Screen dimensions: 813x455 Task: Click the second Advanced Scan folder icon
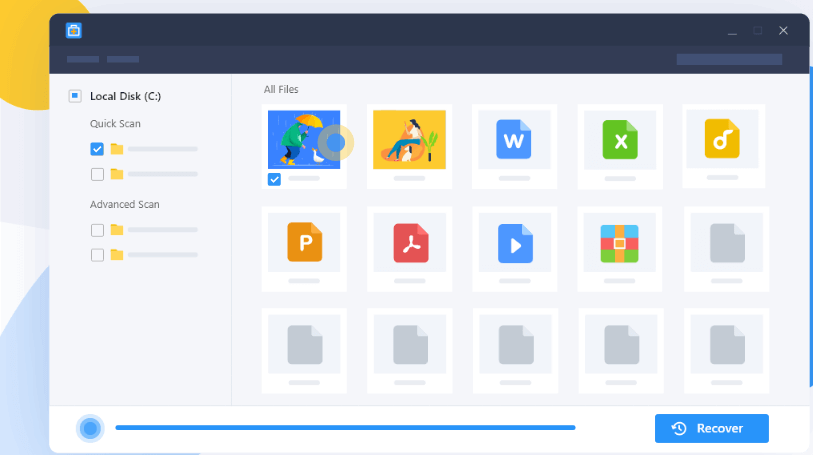click(x=117, y=255)
